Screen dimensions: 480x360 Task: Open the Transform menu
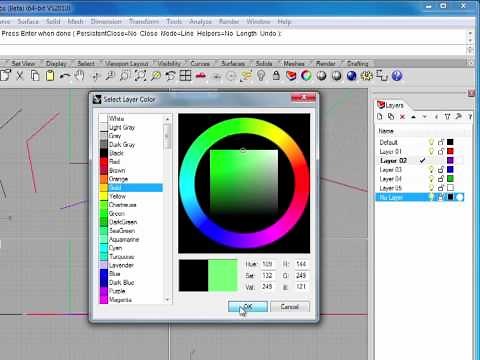[x=144, y=22]
